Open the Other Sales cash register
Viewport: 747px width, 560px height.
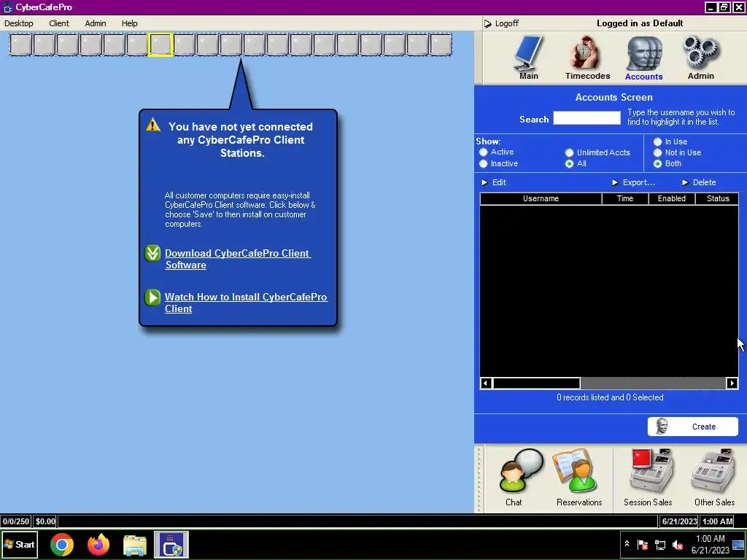(x=713, y=478)
